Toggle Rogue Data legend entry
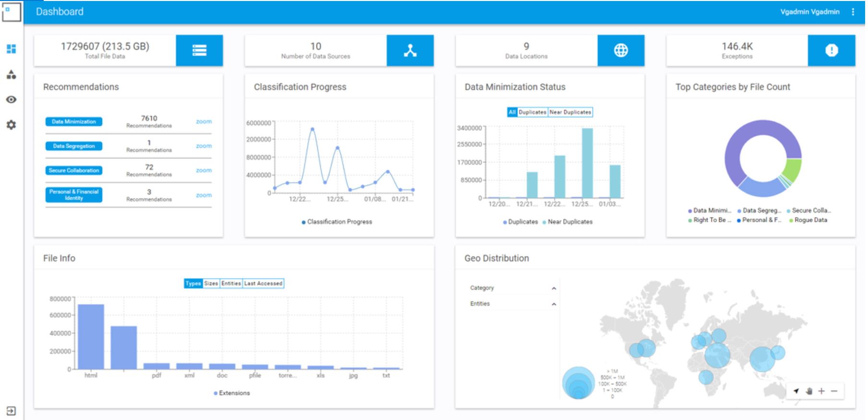Viewport: 868px width, 420px height. pos(808,220)
